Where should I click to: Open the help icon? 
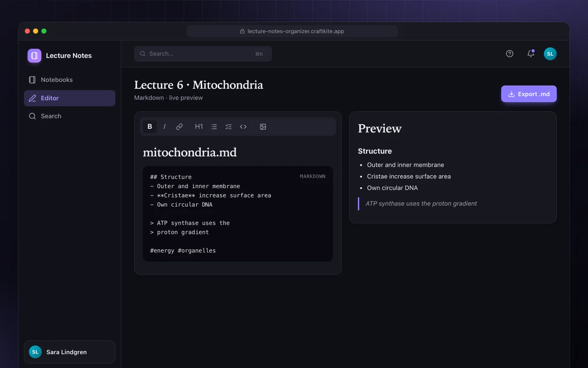509,54
